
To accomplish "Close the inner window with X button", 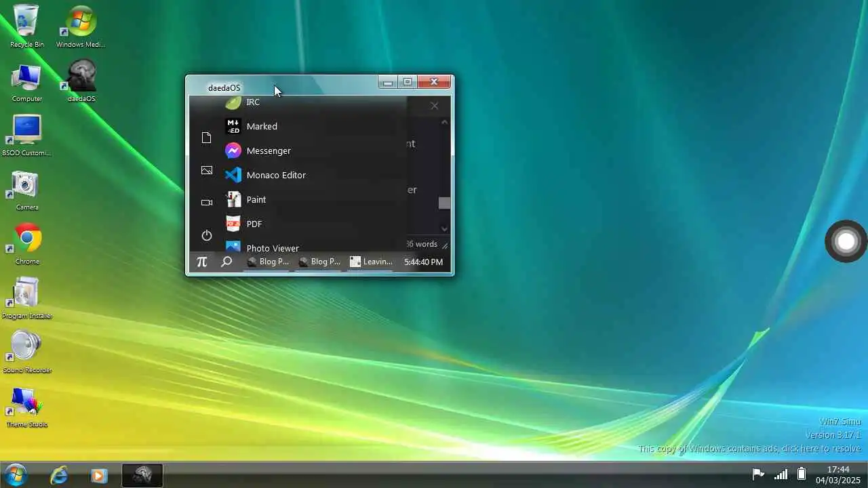I will (x=434, y=106).
